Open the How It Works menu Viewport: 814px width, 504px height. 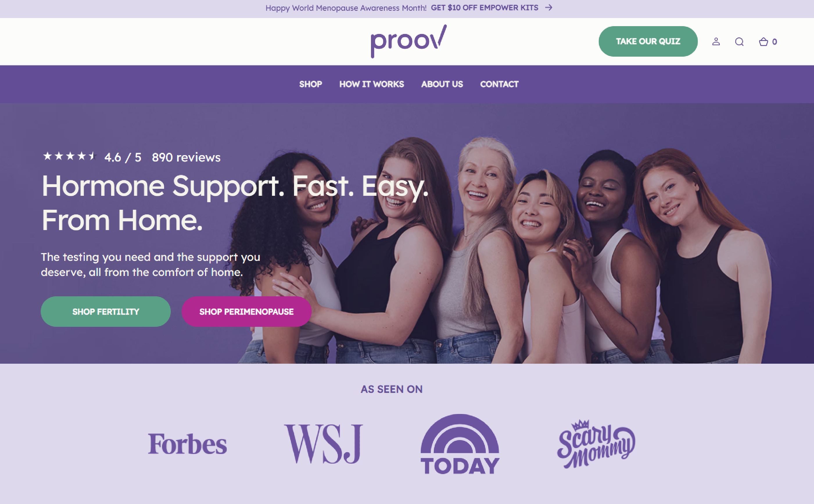click(372, 84)
